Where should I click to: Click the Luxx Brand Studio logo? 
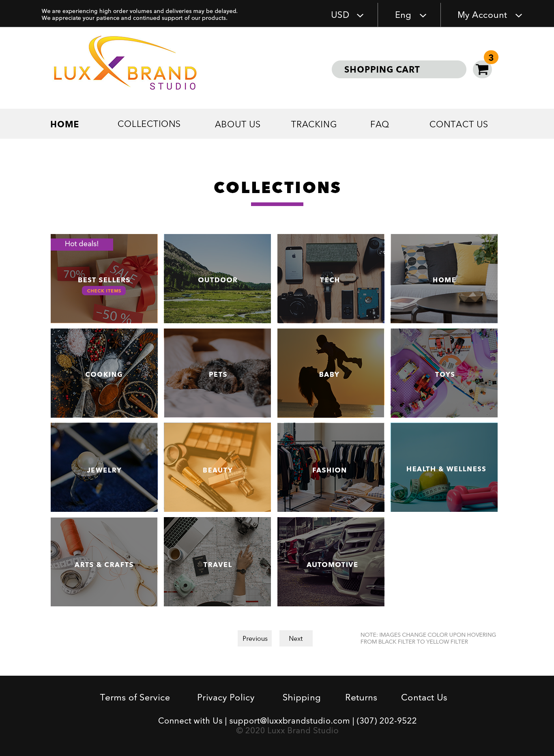click(x=125, y=63)
